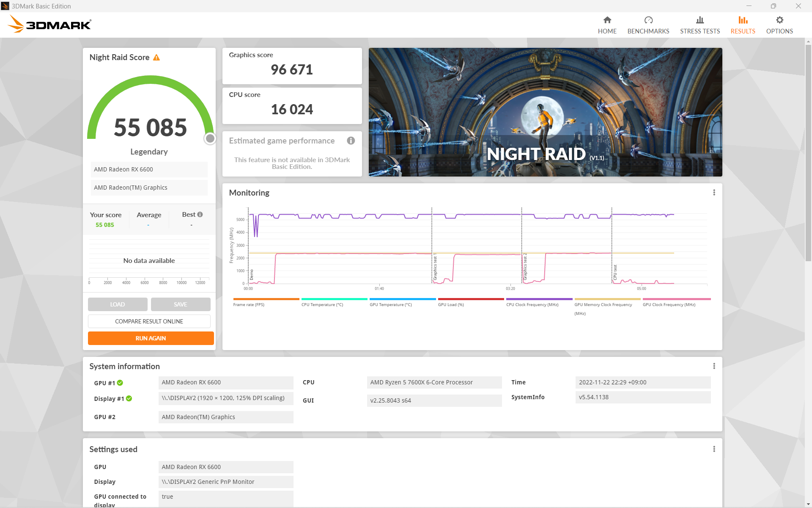Toggle the CPU Clock Frequency legend entry

pos(539,302)
